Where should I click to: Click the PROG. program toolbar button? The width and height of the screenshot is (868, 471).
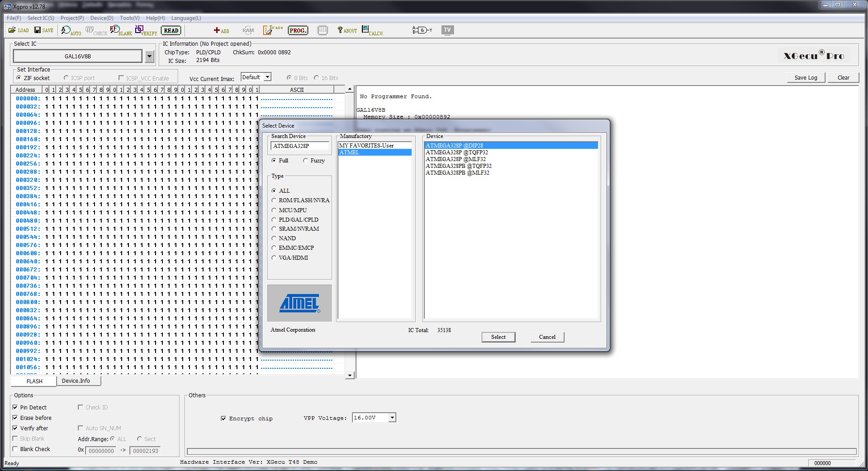(x=298, y=30)
